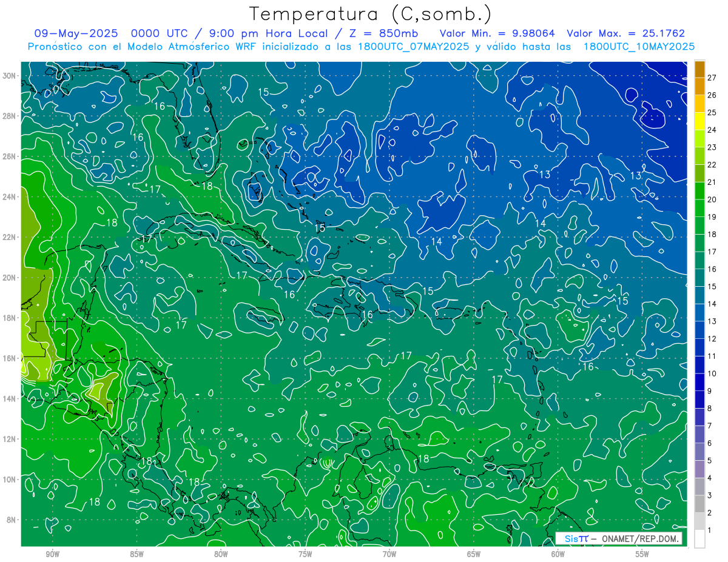
Task: Click the "80W" longitude axis label
Action: pyautogui.click(x=221, y=554)
